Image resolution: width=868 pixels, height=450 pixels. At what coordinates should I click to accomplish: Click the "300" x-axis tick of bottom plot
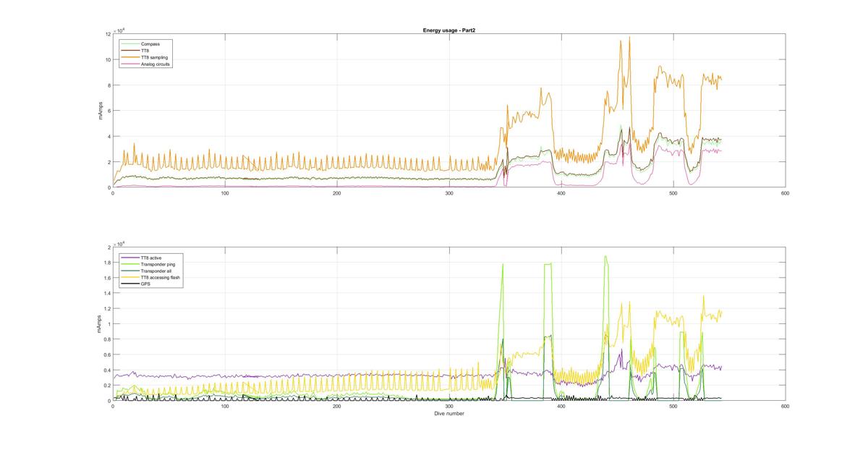[x=449, y=407]
